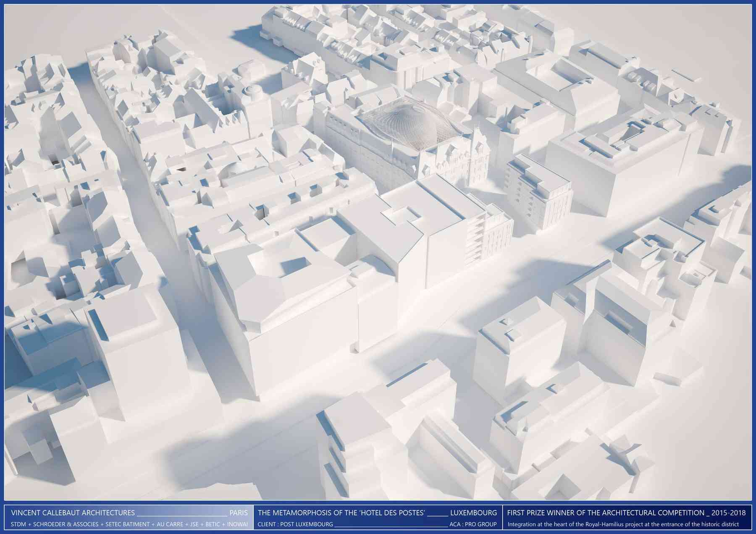
Task: Click 'ACA : PRO GROUP' text
Action: coord(473,524)
